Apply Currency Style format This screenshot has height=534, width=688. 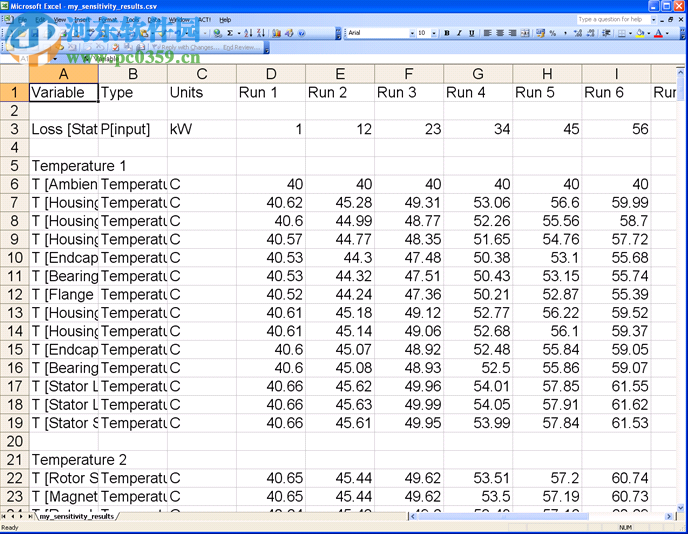(x=540, y=33)
